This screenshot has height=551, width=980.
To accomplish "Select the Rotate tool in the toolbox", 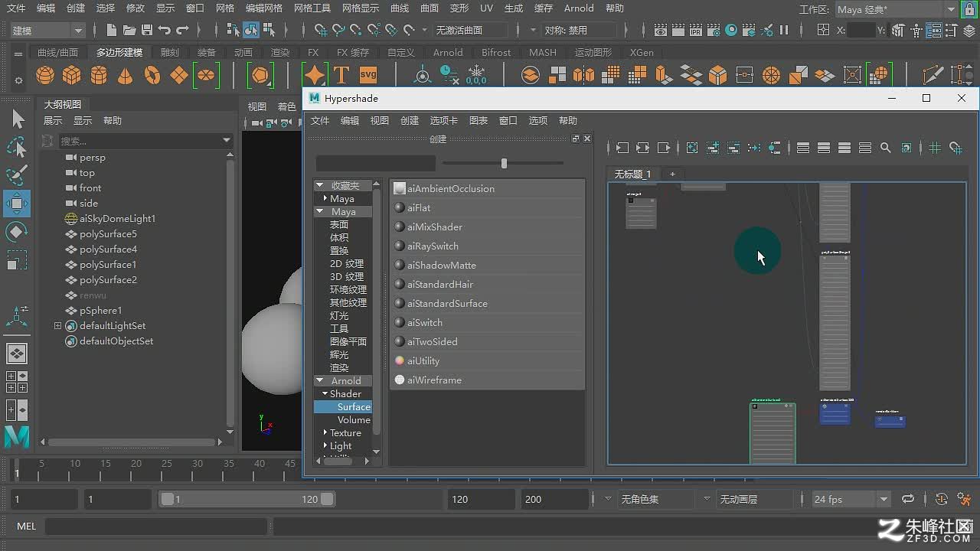I will 17,232.
